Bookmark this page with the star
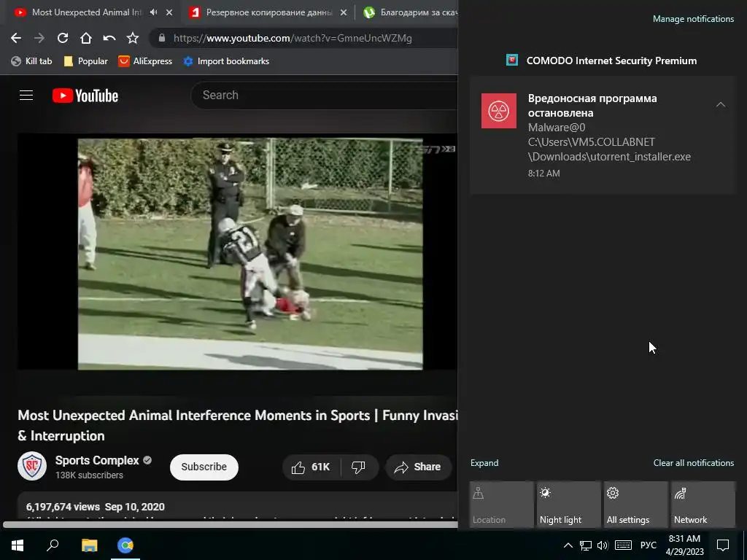 pyautogui.click(x=133, y=38)
